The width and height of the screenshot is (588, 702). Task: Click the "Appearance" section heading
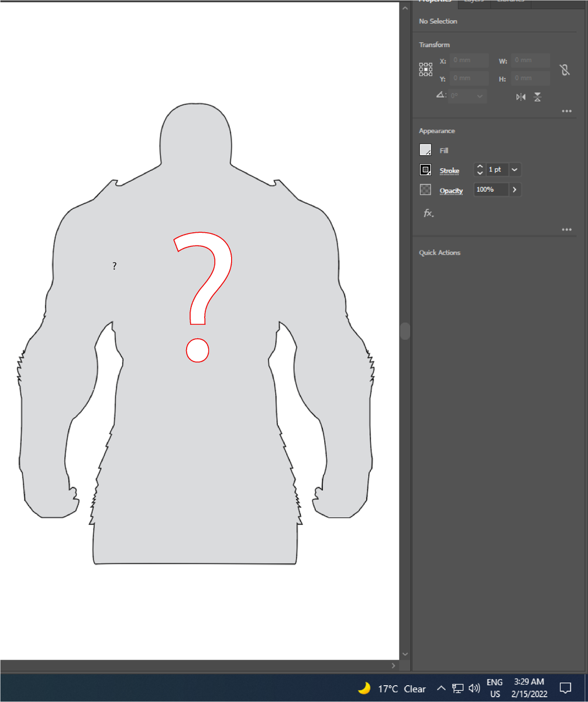pos(437,131)
